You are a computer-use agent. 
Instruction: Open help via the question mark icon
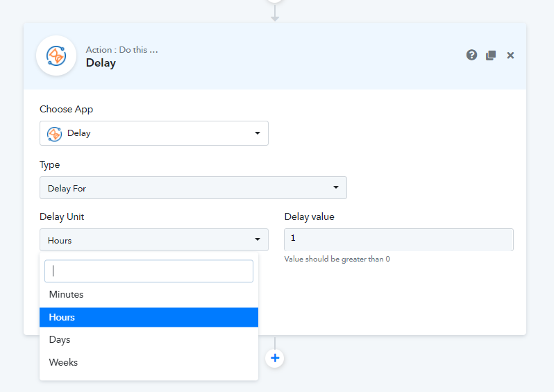tap(471, 56)
